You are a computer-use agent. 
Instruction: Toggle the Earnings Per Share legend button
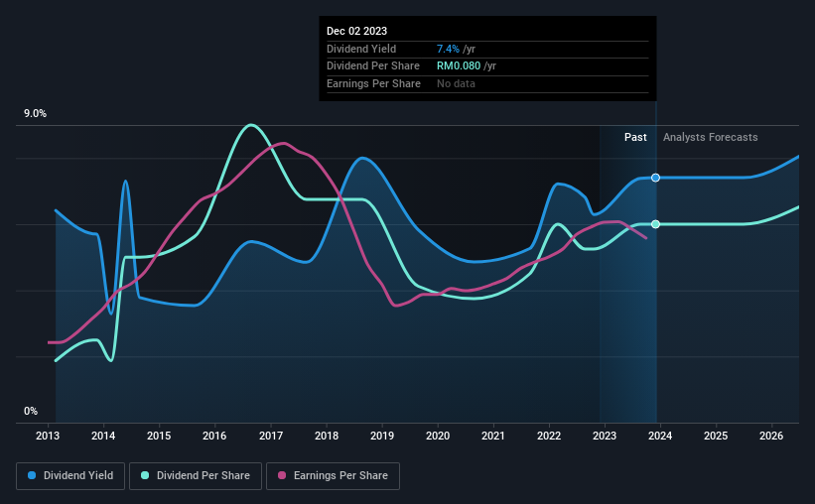pyautogui.click(x=333, y=476)
